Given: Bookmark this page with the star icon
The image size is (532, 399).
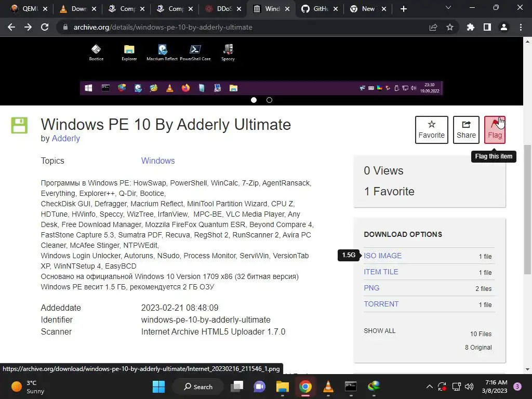Looking at the screenshot, I should (450, 27).
